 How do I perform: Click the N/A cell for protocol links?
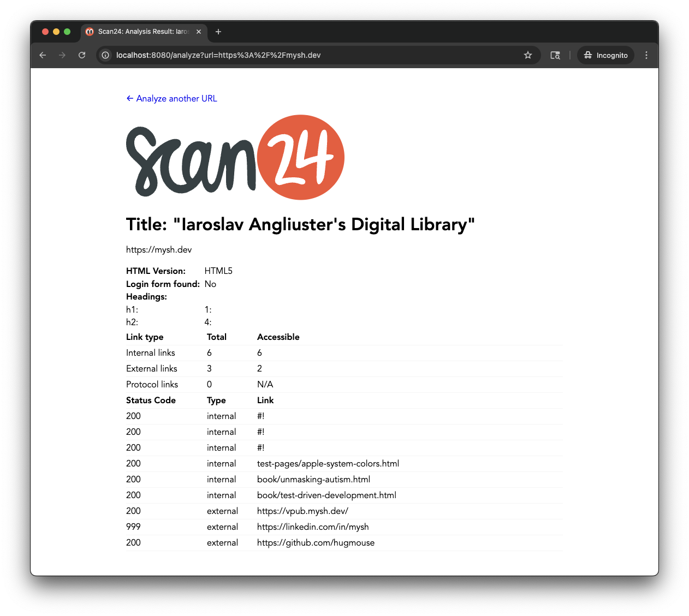tap(265, 385)
